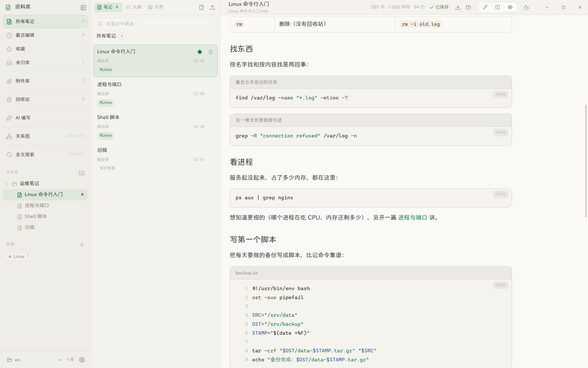This screenshot has height=368, width=588.
Task: Focus the 在笔记中筛选 filter field
Action: (x=155, y=24)
